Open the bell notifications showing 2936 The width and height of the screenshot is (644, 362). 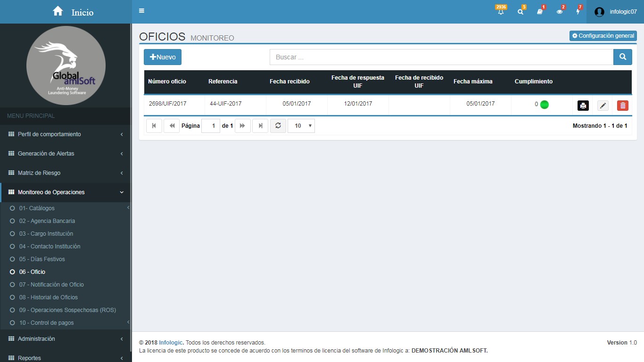(501, 12)
